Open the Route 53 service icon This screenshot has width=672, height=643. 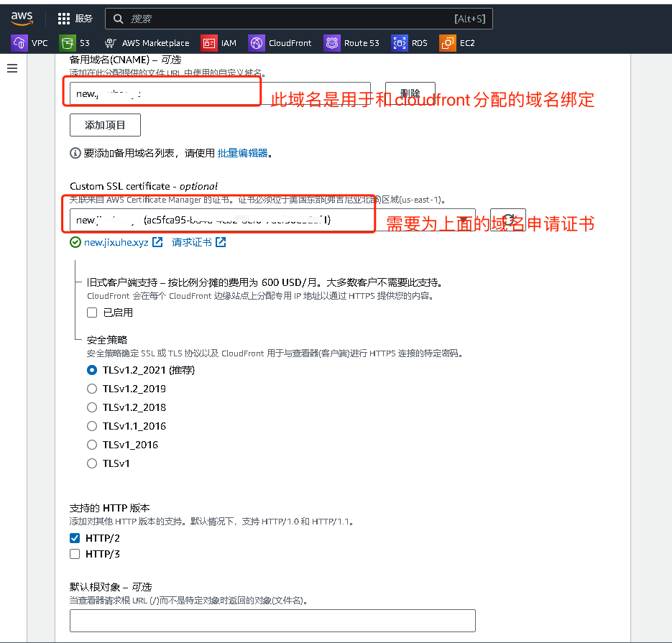[x=332, y=43]
